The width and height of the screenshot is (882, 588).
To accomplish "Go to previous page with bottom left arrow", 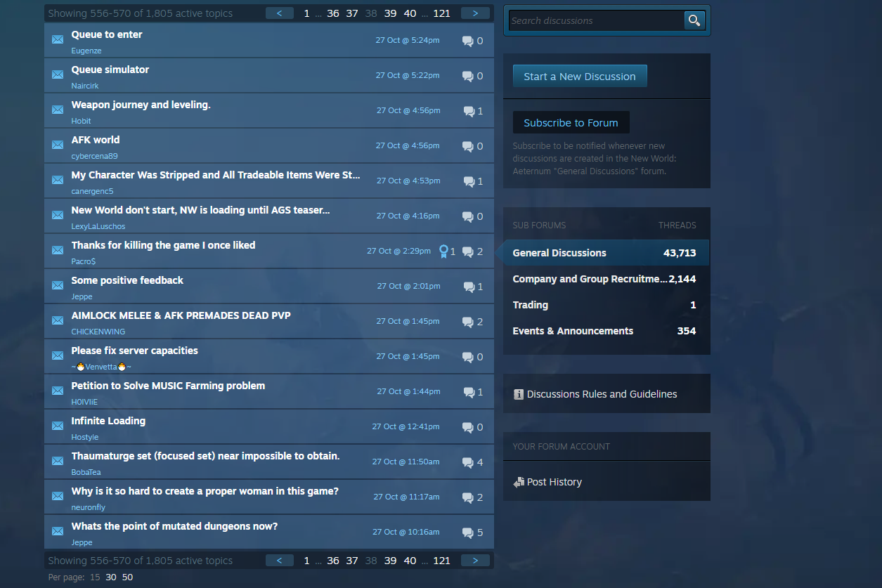I will (280, 560).
